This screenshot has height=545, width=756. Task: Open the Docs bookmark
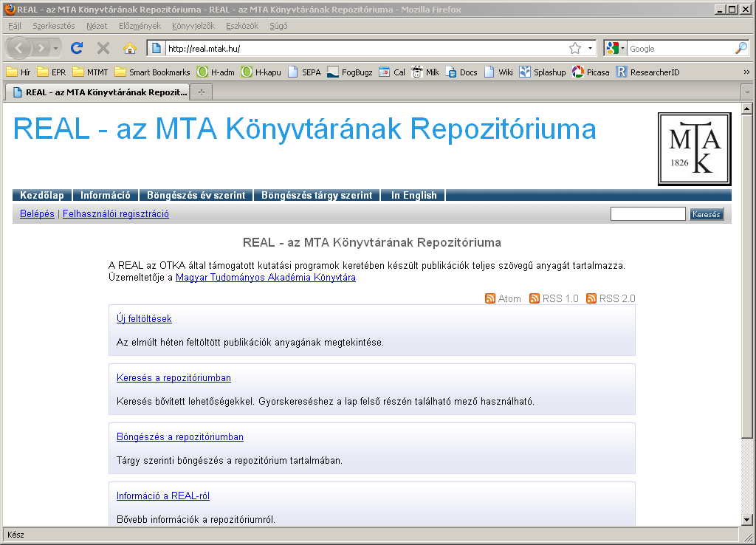click(x=461, y=72)
